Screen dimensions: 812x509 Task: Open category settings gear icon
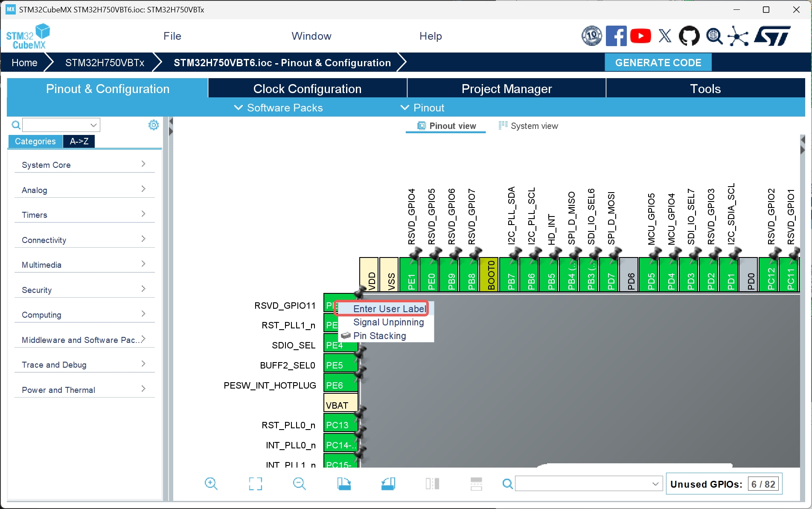point(154,125)
